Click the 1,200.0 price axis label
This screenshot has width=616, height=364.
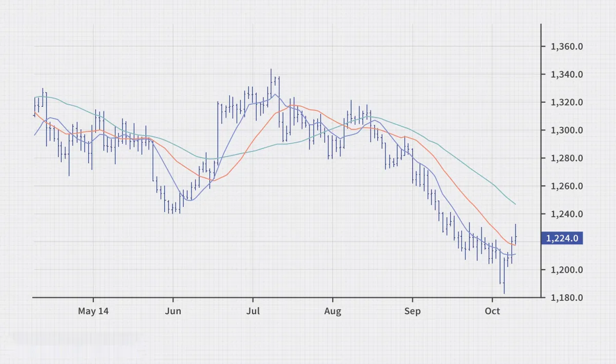(x=567, y=270)
